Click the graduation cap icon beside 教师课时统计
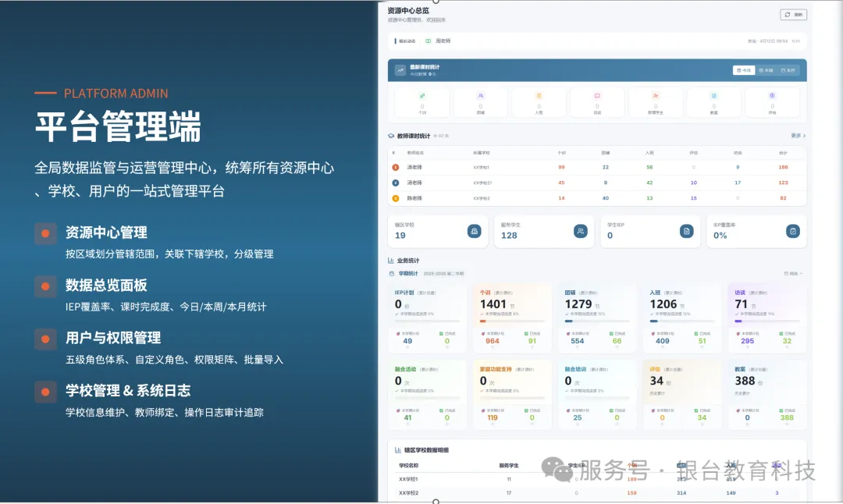 pyautogui.click(x=391, y=136)
